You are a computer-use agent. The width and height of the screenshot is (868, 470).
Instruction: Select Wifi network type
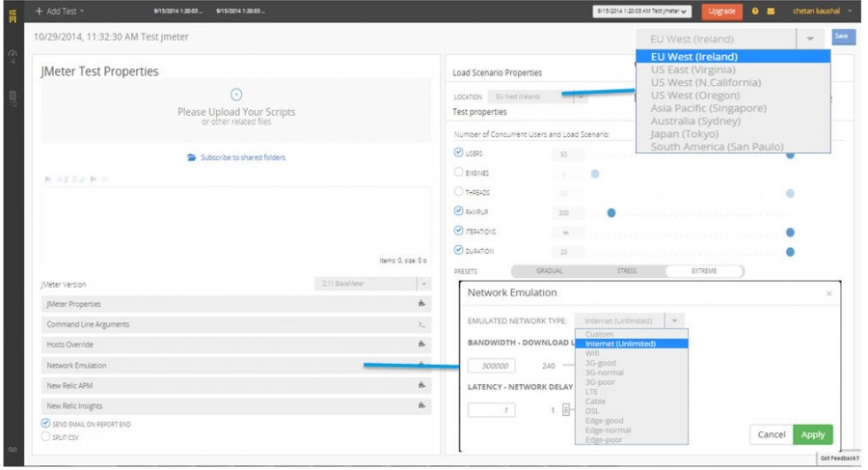[x=631, y=353]
